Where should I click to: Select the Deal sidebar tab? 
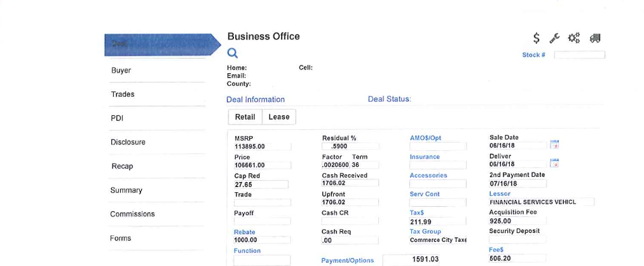point(163,45)
